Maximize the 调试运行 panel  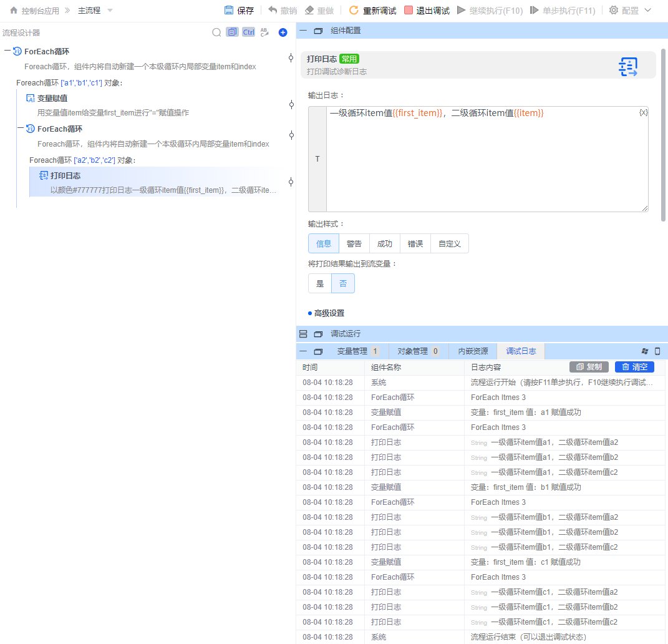318,334
